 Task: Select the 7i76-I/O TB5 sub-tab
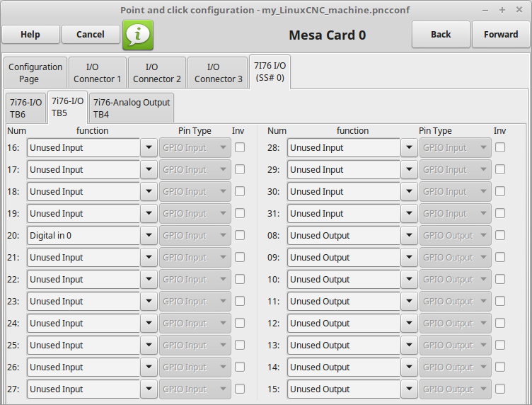coord(67,107)
